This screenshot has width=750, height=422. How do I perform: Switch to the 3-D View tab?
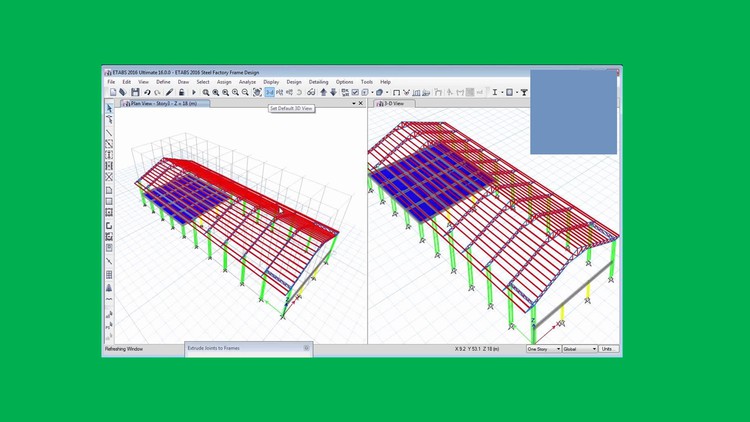pos(394,103)
